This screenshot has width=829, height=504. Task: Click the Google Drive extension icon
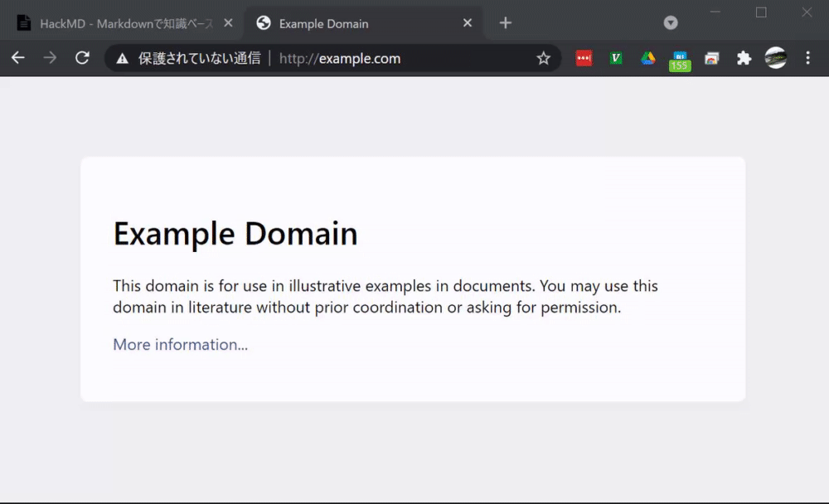tap(647, 58)
